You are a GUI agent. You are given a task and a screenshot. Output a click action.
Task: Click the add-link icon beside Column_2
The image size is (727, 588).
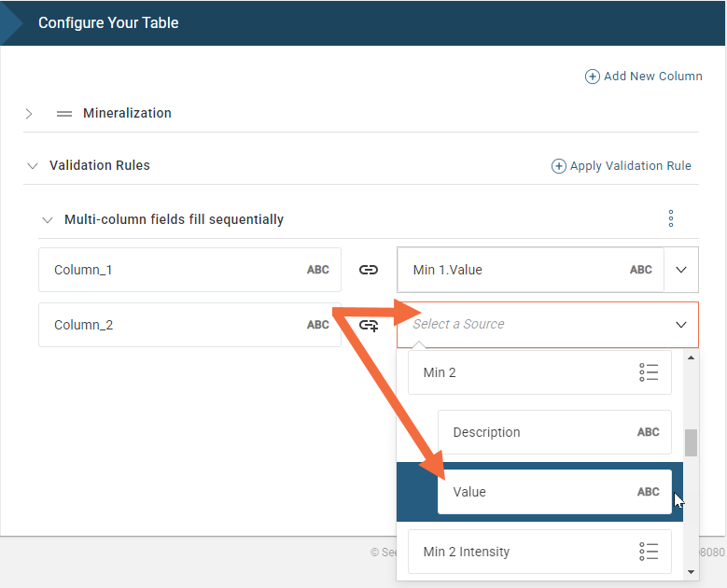point(369,325)
